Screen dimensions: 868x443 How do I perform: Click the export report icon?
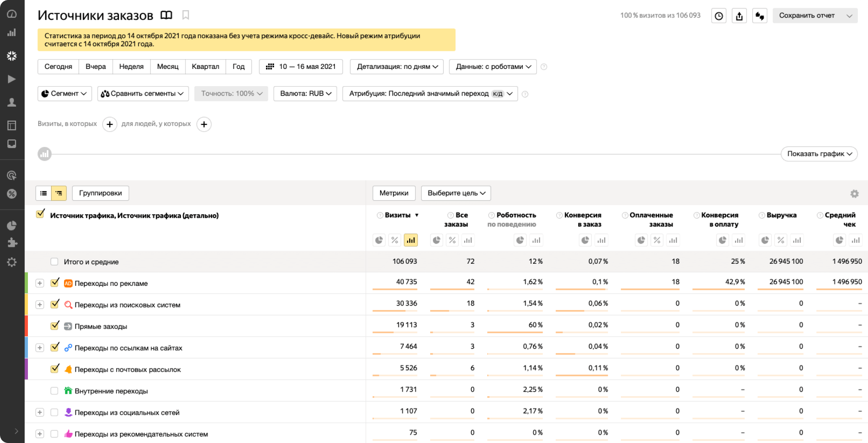(739, 16)
